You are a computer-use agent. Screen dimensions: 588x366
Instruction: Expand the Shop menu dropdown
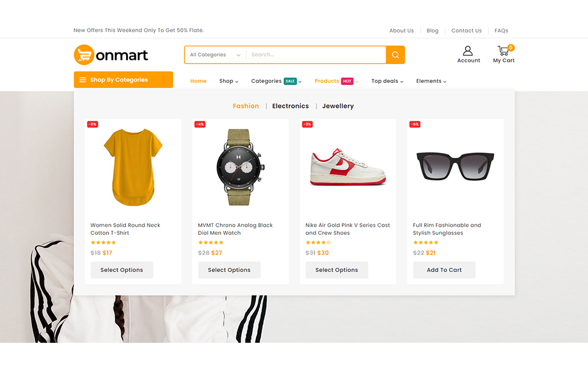(228, 81)
